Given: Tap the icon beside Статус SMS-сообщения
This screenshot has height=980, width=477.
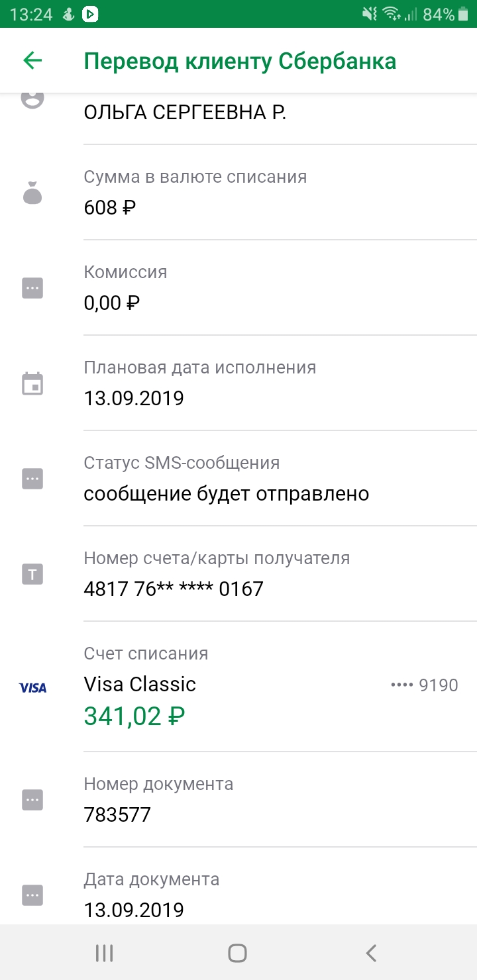Looking at the screenshot, I should [32, 479].
